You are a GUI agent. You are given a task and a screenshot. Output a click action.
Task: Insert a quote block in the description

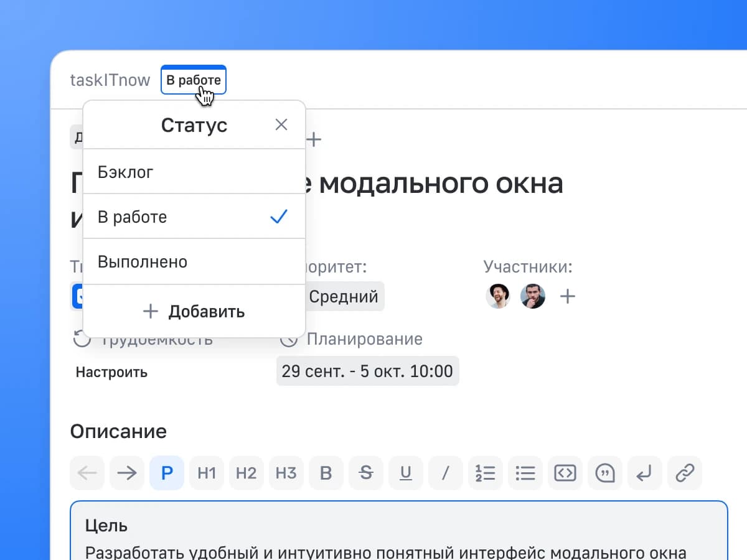point(604,473)
